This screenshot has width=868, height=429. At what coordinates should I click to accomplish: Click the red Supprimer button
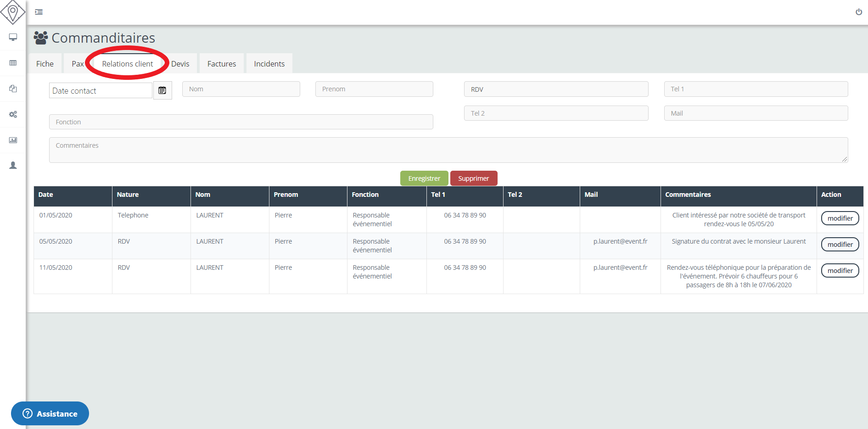(473, 178)
